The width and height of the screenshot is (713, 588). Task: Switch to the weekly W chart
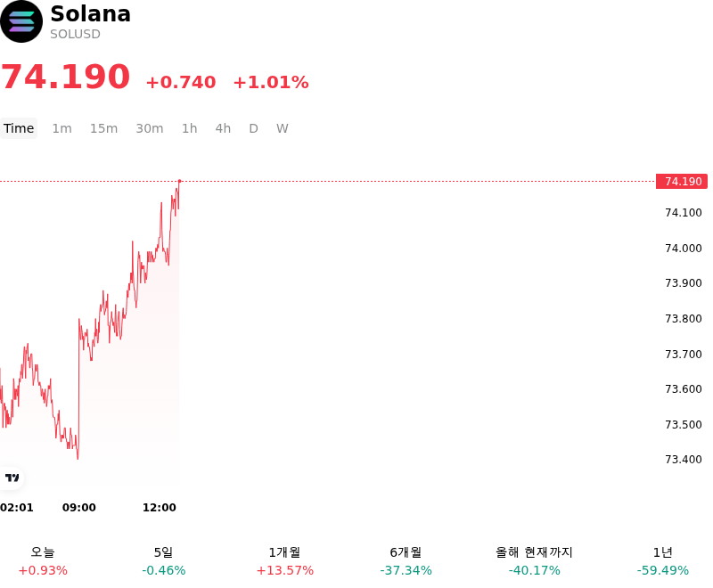[282, 128]
